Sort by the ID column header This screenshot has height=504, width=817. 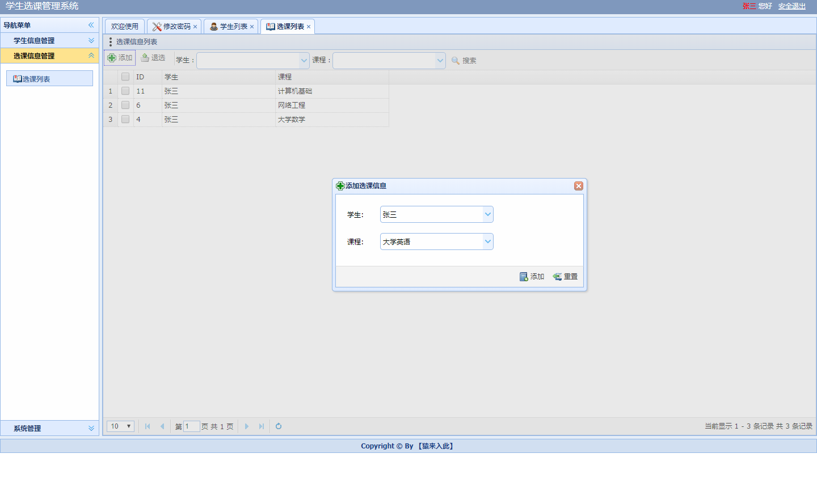click(x=148, y=77)
